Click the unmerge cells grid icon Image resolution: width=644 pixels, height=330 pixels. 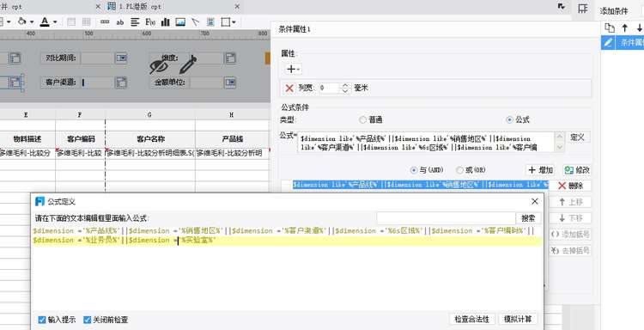click(x=86, y=21)
